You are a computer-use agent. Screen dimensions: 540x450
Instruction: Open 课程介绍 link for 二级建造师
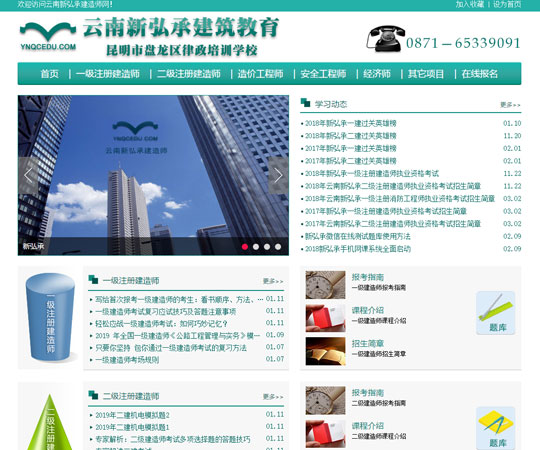tap(368, 426)
